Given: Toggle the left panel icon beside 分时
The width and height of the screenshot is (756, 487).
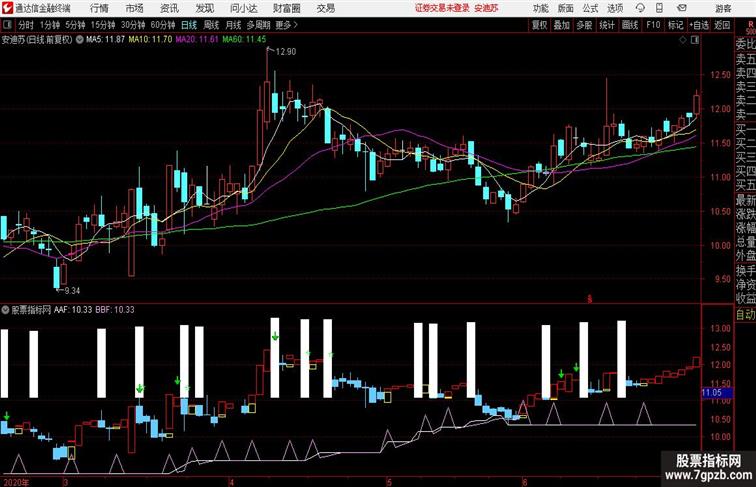Looking at the screenshot, I should tap(7, 25).
